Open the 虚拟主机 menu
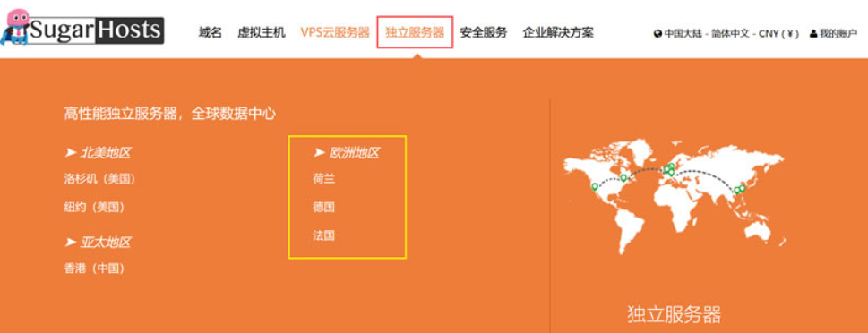The height and width of the screenshot is (333, 868). pos(262,32)
